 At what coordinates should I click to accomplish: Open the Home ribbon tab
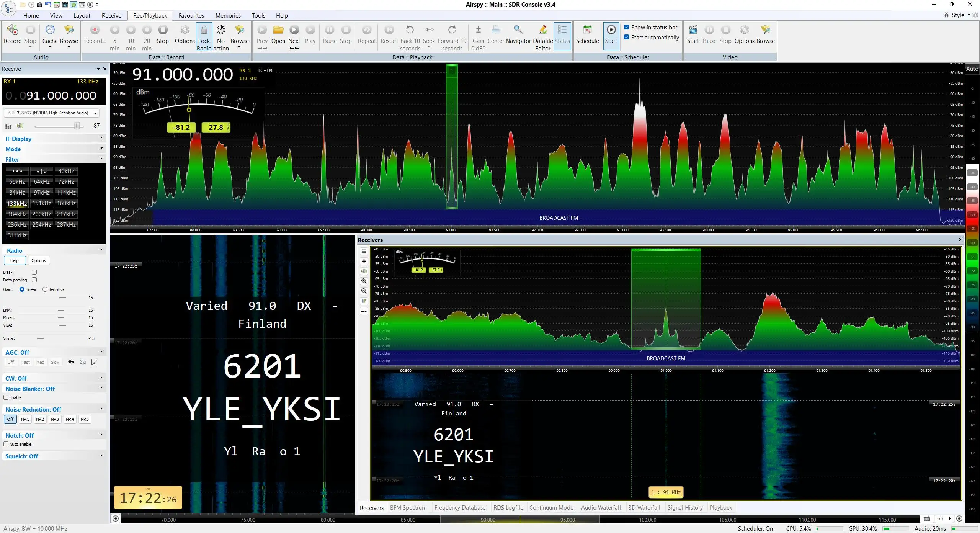click(31, 16)
